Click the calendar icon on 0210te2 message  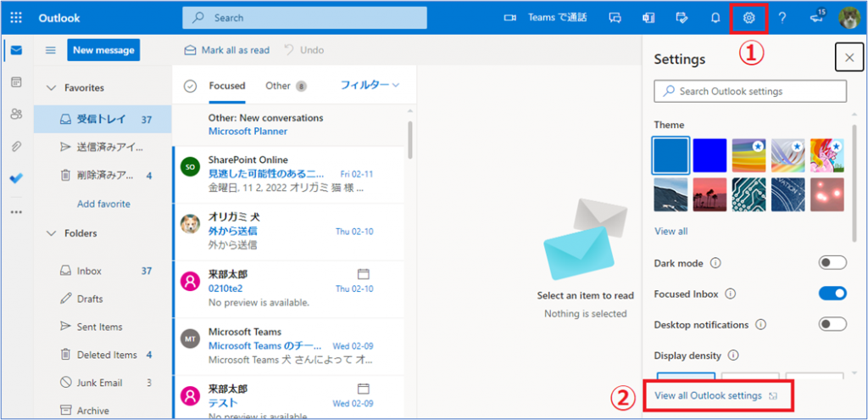[x=363, y=274]
